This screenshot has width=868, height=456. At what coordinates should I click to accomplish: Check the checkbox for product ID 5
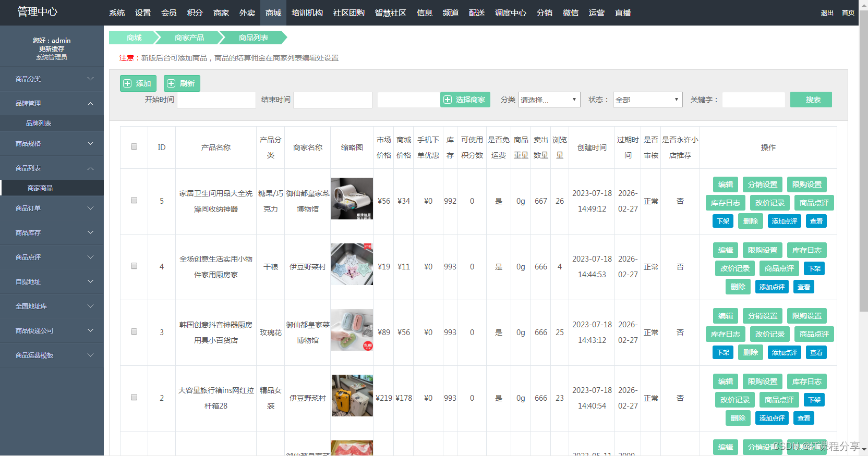coord(134,200)
